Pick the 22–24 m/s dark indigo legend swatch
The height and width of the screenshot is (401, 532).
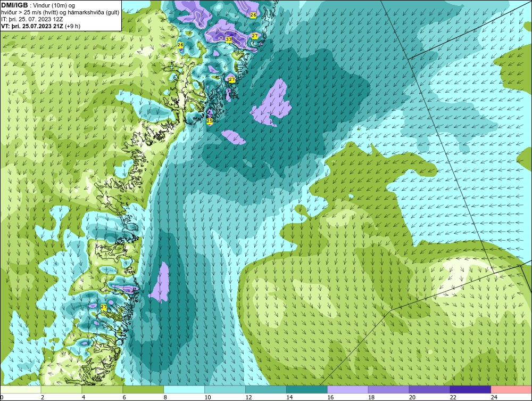470,389
